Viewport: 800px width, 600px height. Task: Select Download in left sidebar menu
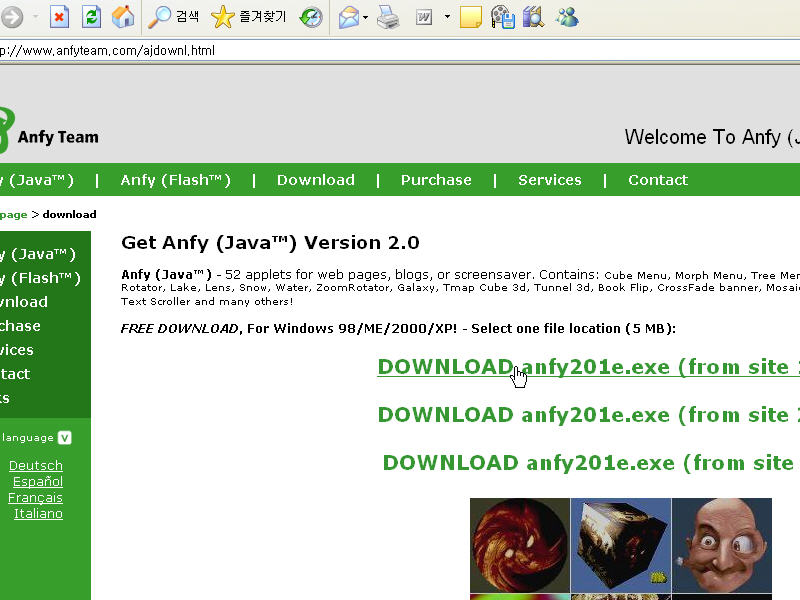pos(24,302)
